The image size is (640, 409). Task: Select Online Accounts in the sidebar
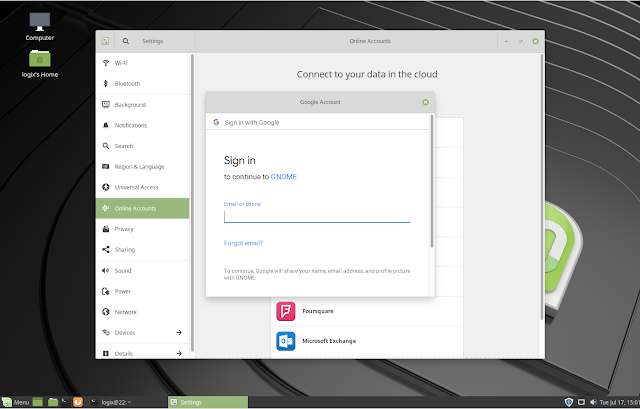point(135,208)
